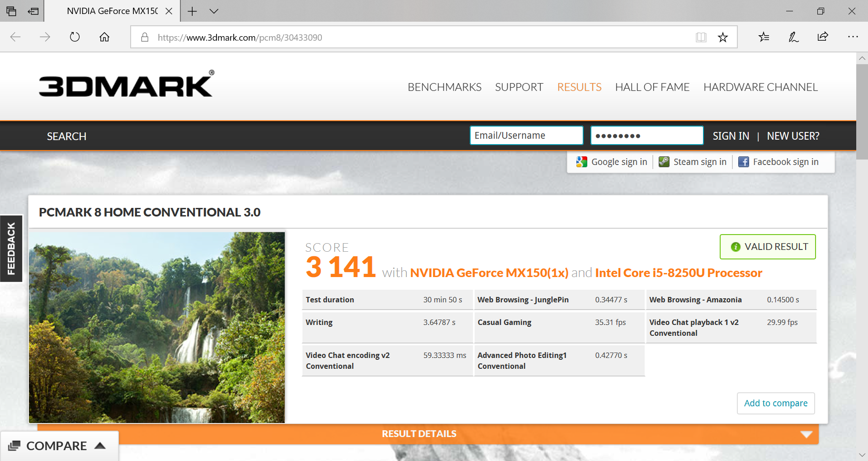
Task: Expand the RESULT DETAILS bar
Action: coord(428,434)
